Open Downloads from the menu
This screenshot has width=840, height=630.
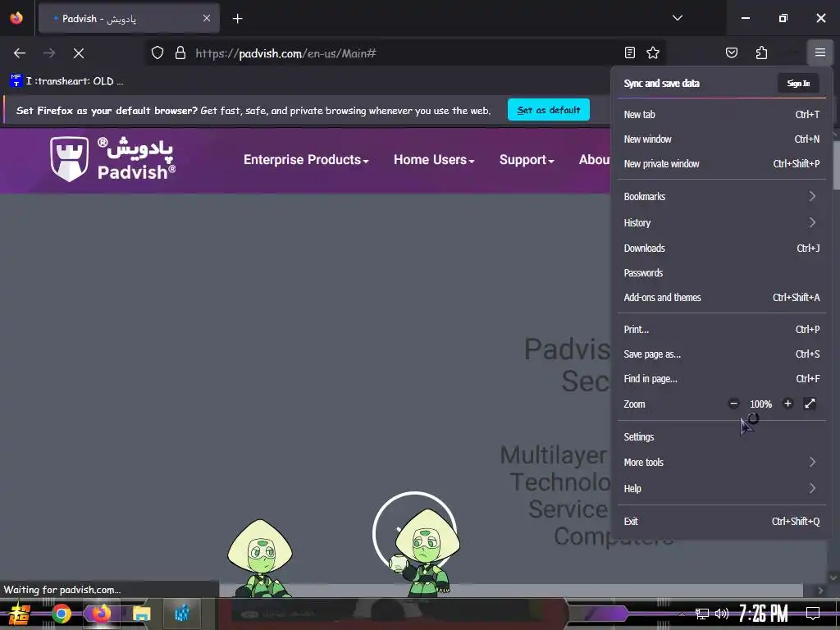(x=721, y=248)
